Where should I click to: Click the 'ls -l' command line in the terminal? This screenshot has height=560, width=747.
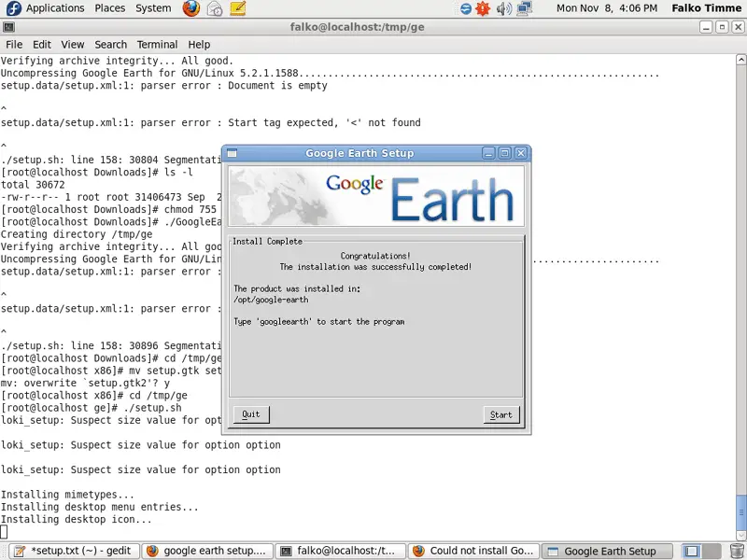click(x=97, y=173)
